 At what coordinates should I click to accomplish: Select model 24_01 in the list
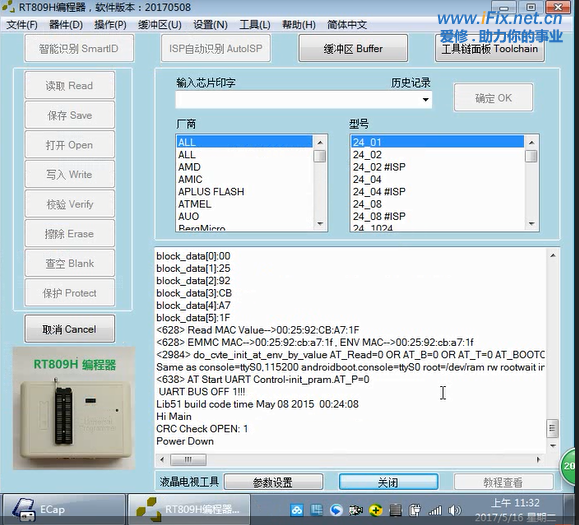tap(437, 142)
